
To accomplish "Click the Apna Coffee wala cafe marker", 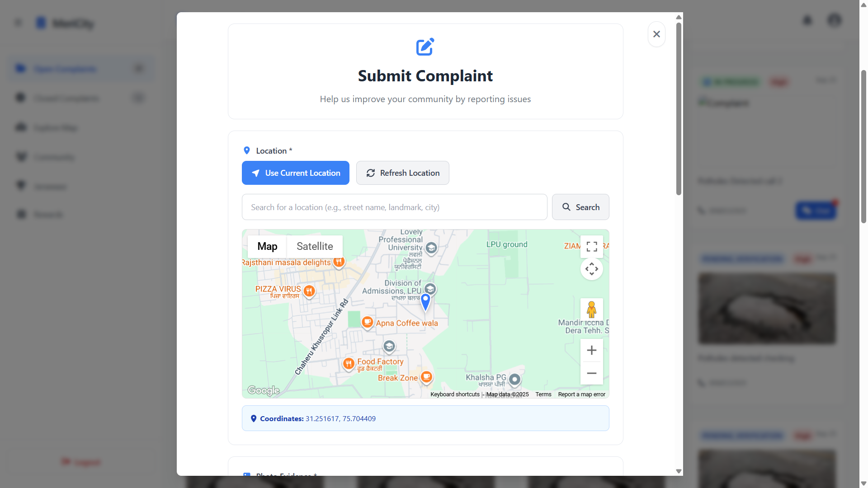I will 368,322.
